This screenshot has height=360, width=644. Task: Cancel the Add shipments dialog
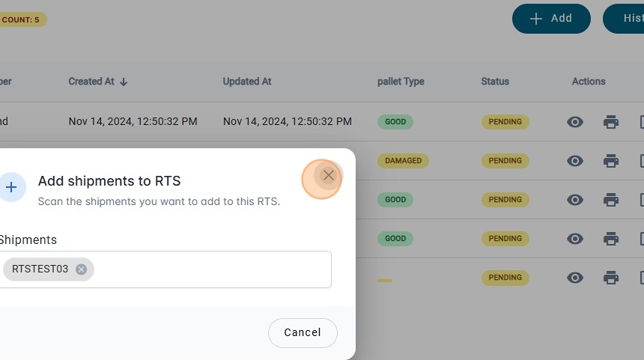click(303, 332)
